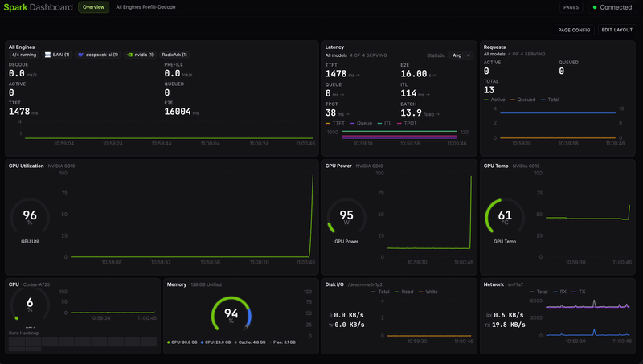The height and width of the screenshot is (364, 643).
Task: Click the green Connected status dot
Action: (595, 7)
